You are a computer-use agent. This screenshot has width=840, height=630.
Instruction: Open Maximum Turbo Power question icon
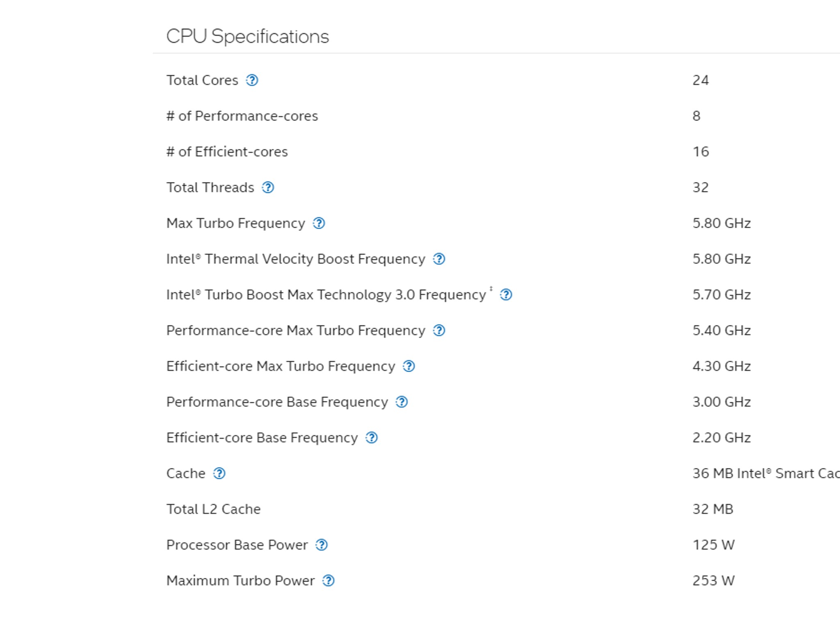(328, 580)
